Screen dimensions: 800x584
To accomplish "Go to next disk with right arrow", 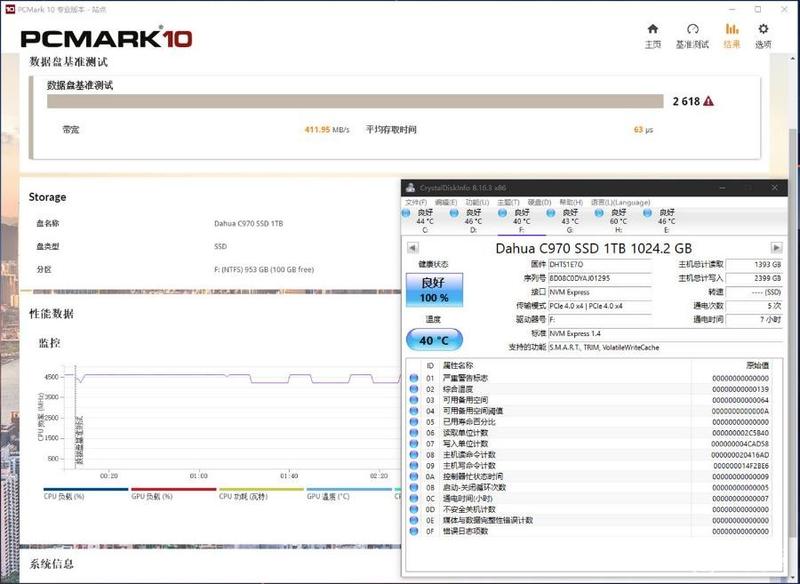I will coord(776,248).
